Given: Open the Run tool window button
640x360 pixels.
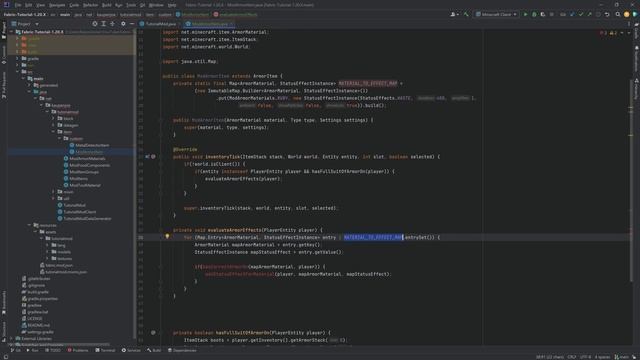Looking at the screenshot, I should tap(33, 350).
